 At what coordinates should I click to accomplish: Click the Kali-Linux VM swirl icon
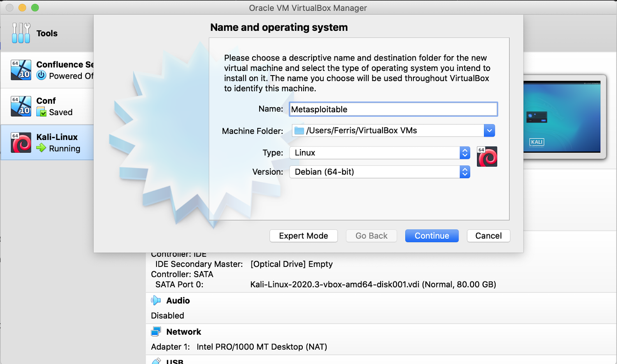[x=21, y=143]
